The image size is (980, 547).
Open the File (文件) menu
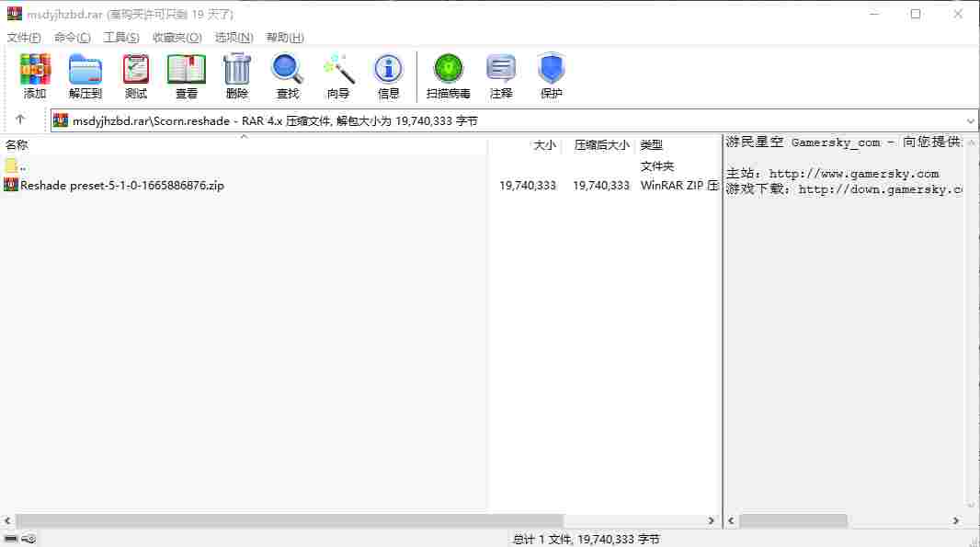(x=24, y=38)
